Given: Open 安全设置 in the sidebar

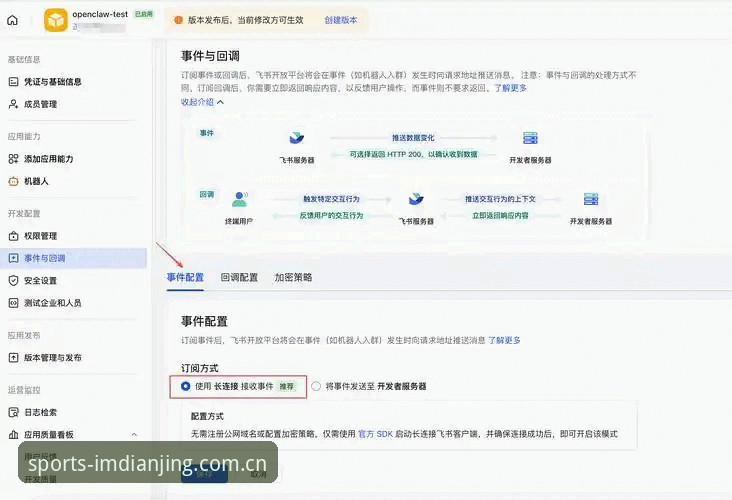Looking at the screenshot, I should pos(41,281).
